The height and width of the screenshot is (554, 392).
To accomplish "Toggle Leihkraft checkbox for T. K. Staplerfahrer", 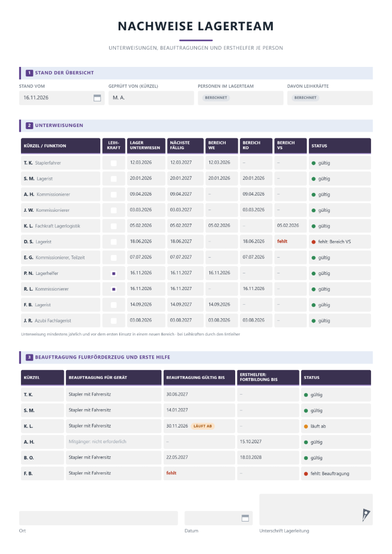I will (x=113, y=163).
